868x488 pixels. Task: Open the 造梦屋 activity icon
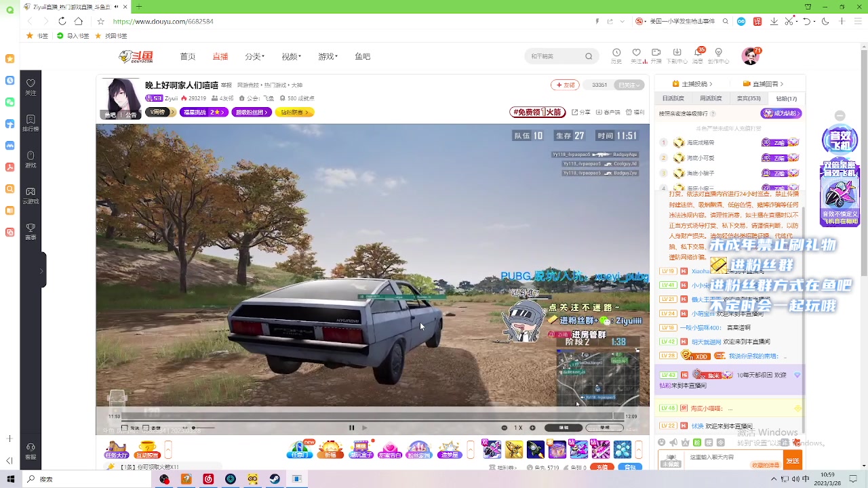pos(449,450)
